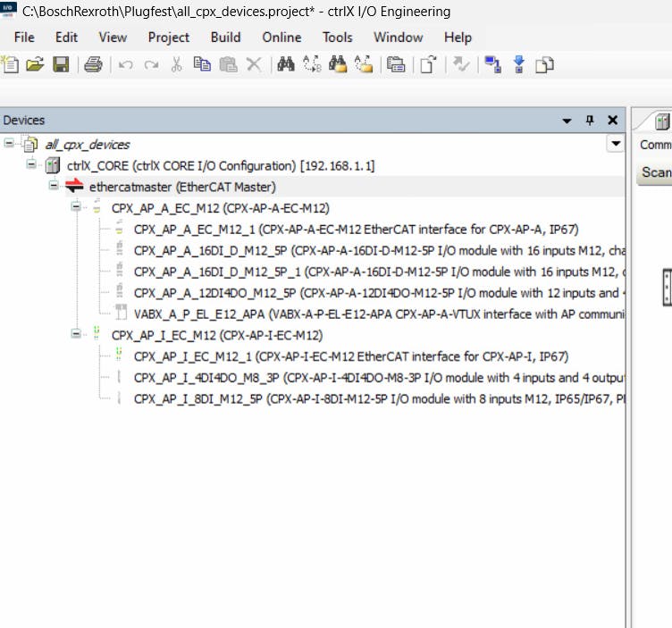Select the CPX_AP_I_8DI_M12_5P module row
The image size is (672, 628).
[379, 398]
